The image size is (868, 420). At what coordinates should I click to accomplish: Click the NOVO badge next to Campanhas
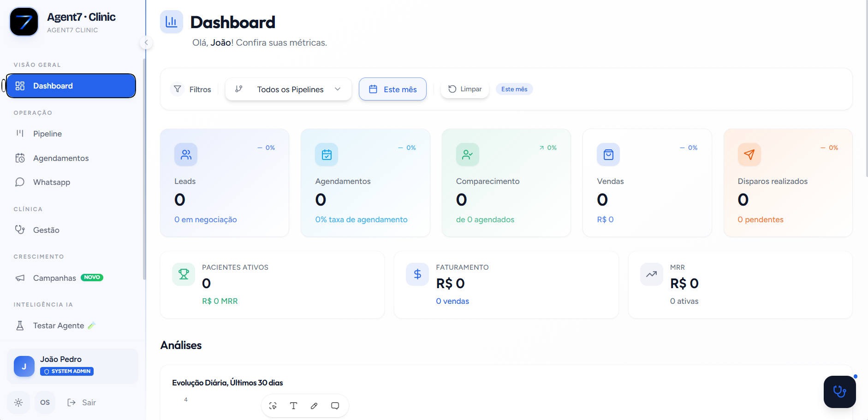click(92, 278)
